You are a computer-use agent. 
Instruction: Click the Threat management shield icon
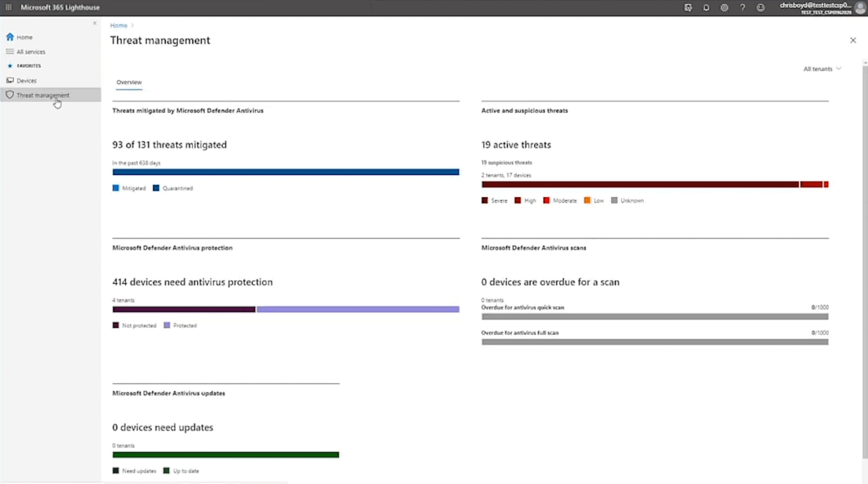pos(9,95)
